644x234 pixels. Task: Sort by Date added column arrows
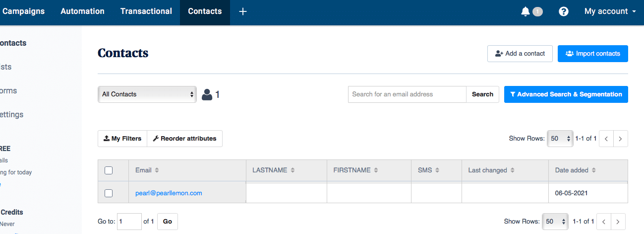pyautogui.click(x=593, y=170)
